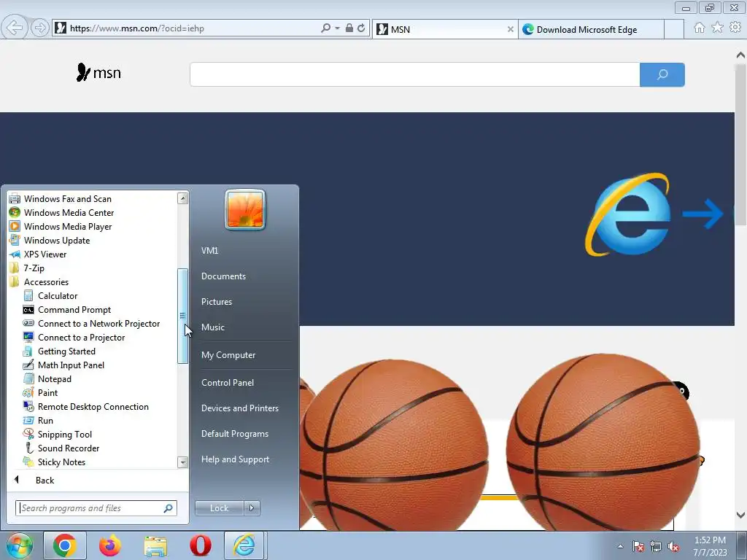Launch Command Prompt
This screenshot has height=560, width=747.
click(x=74, y=309)
